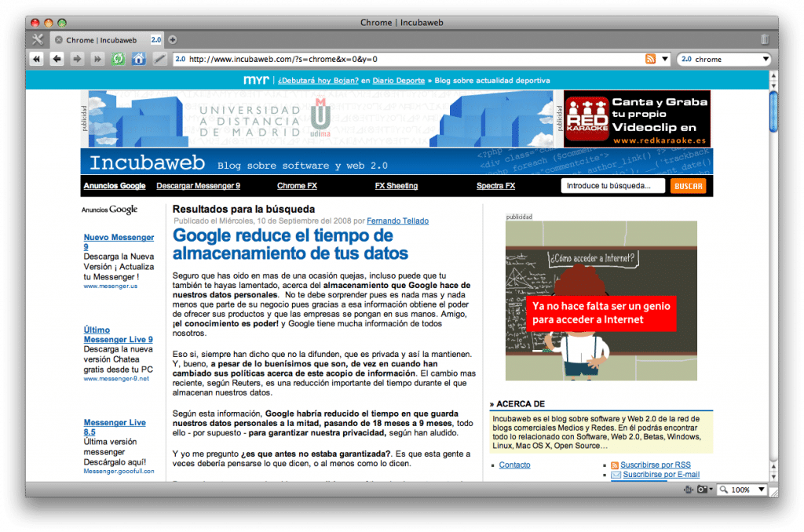Reload the page with green button

tap(119, 60)
